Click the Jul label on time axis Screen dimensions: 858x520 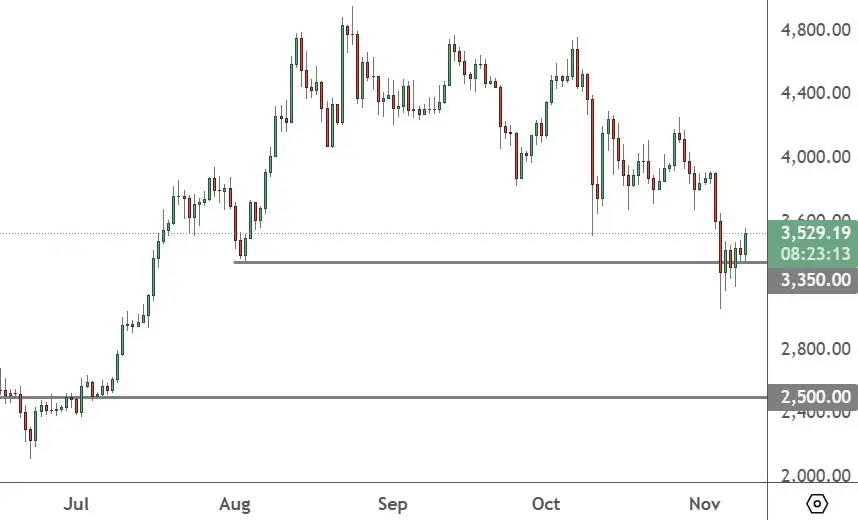pos(76,502)
